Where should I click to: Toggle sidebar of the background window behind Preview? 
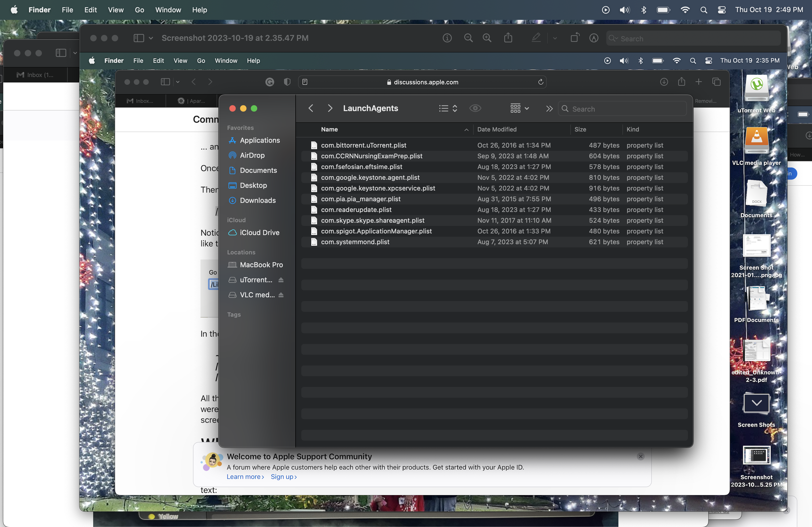61,53
